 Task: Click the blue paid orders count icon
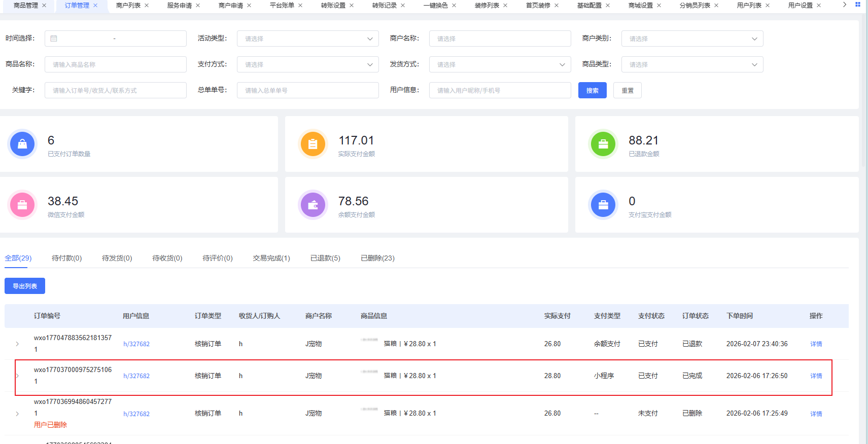[22, 144]
